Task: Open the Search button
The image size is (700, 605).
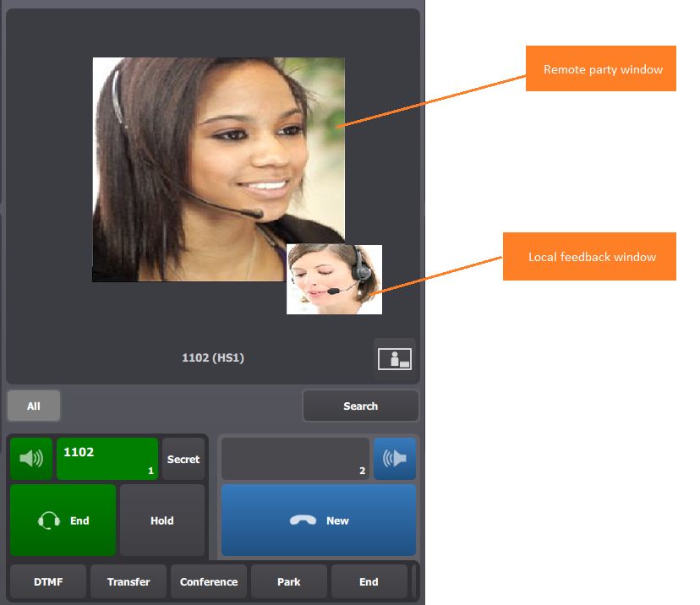Action: (361, 406)
